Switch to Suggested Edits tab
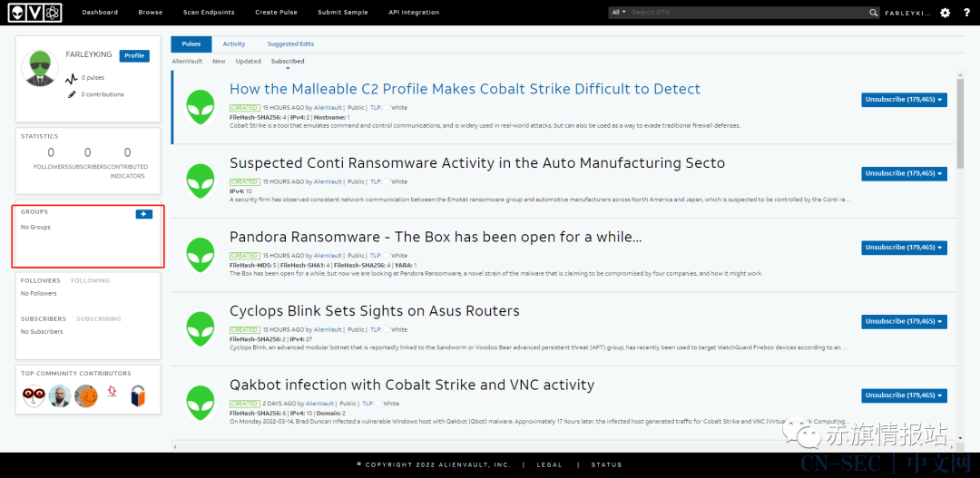This screenshot has height=478, width=980. click(x=290, y=44)
